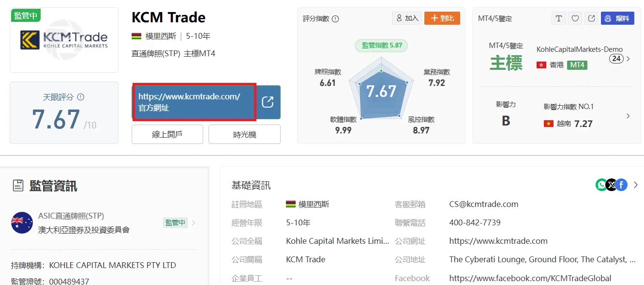Click the 軟體指數 9.99 value
The image size is (644, 285).
click(x=343, y=130)
